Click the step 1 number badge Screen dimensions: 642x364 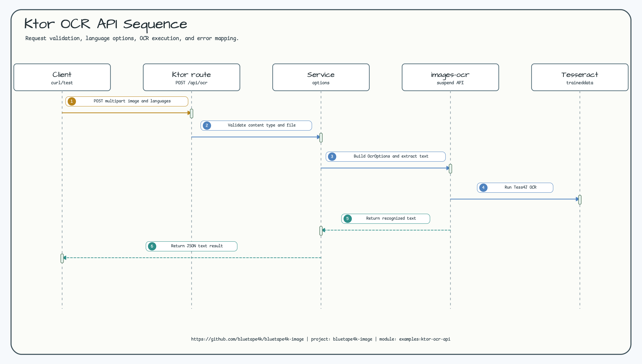tap(72, 101)
